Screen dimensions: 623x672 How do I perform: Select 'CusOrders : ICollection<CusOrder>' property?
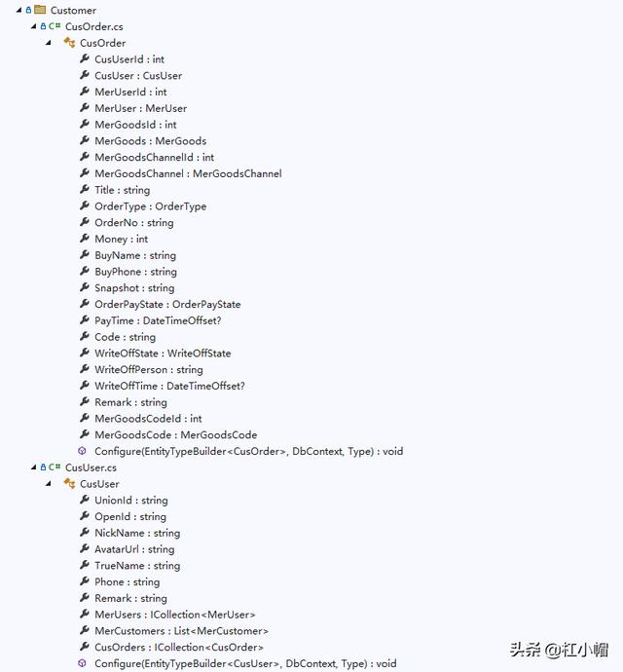click(x=179, y=647)
